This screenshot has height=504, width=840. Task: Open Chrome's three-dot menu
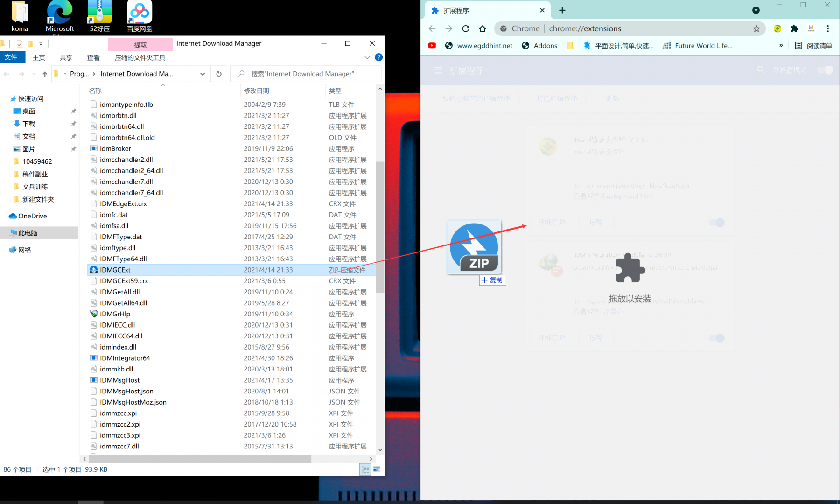(x=828, y=28)
